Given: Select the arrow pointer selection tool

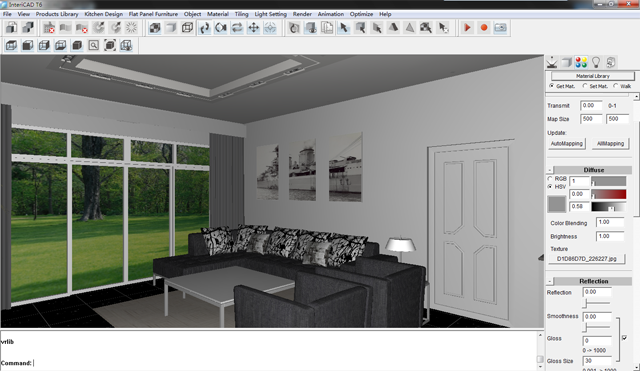Looking at the screenshot, I should pyautogui.click(x=344, y=28).
